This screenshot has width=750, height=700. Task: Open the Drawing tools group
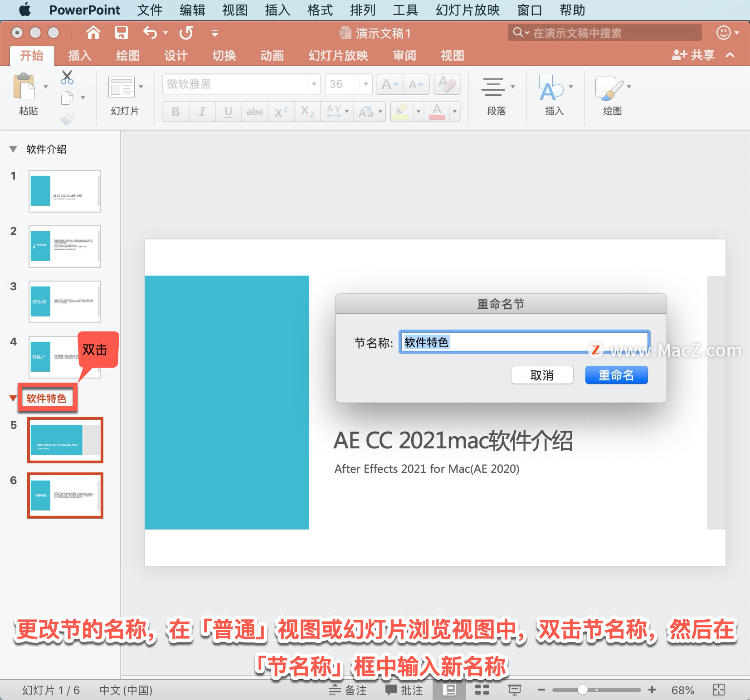click(612, 96)
